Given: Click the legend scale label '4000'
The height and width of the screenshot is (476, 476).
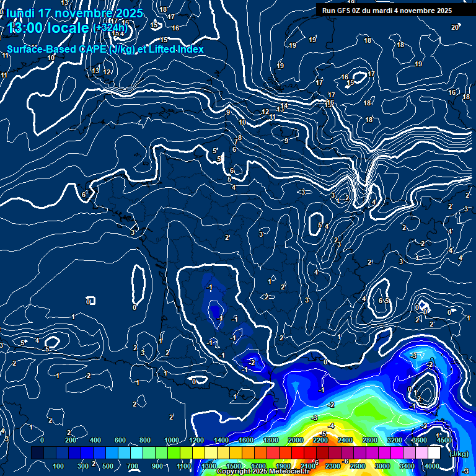Looking at the screenshot, I should tap(432, 466).
